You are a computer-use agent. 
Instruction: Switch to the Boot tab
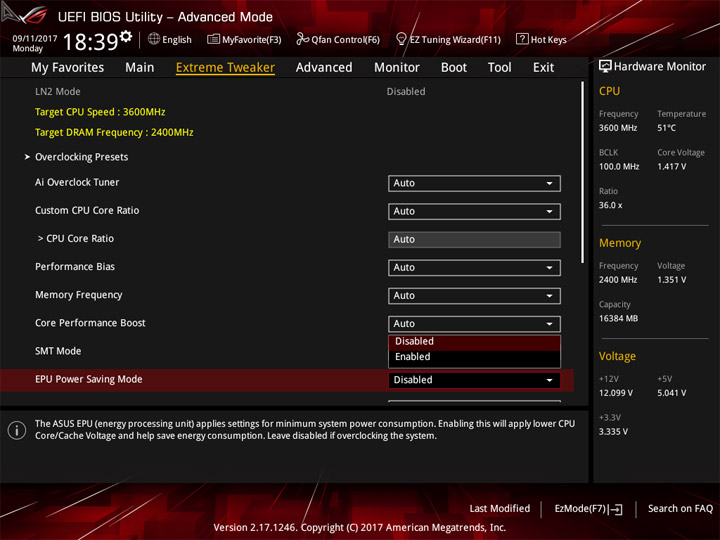point(454,68)
